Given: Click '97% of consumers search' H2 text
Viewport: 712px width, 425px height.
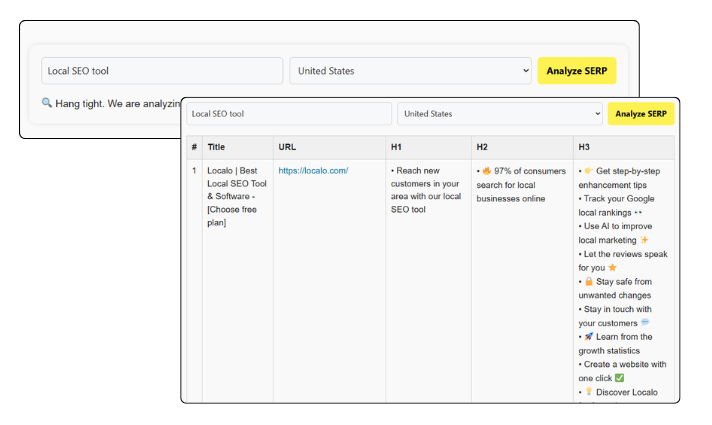Looking at the screenshot, I should [x=521, y=185].
